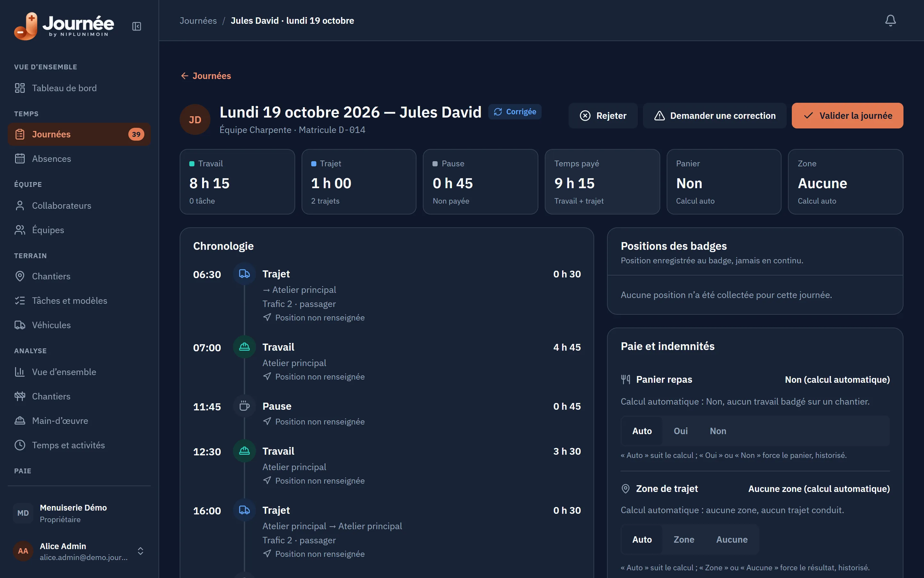Click the MD company avatar
Image resolution: width=924 pixels, height=578 pixels.
click(23, 513)
